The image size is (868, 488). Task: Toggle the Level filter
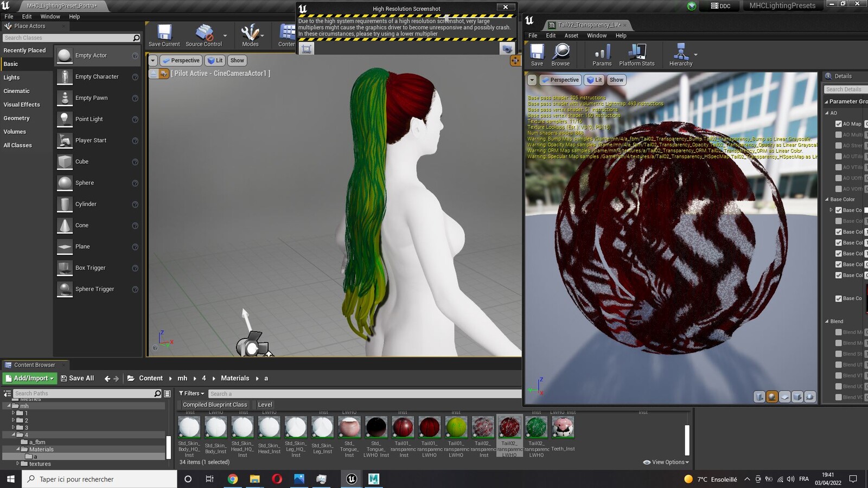(265, 405)
